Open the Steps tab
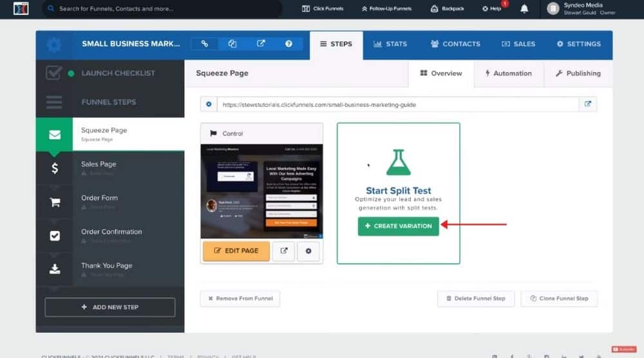The image size is (644, 358). [336, 44]
